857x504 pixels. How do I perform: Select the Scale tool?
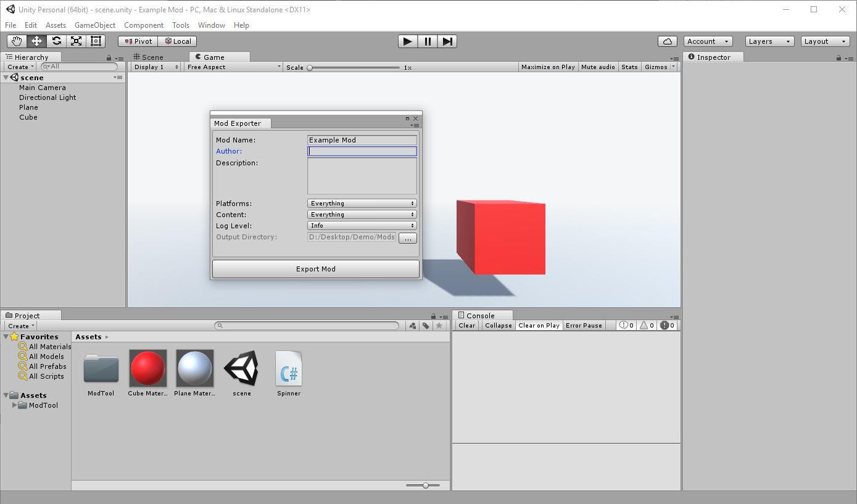(x=76, y=41)
